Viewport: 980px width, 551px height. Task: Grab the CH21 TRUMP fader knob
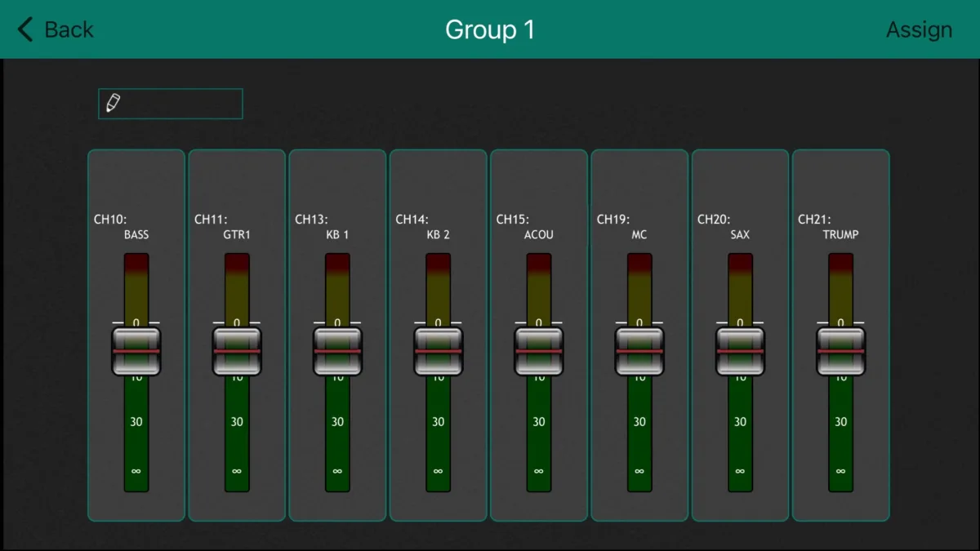click(x=841, y=351)
